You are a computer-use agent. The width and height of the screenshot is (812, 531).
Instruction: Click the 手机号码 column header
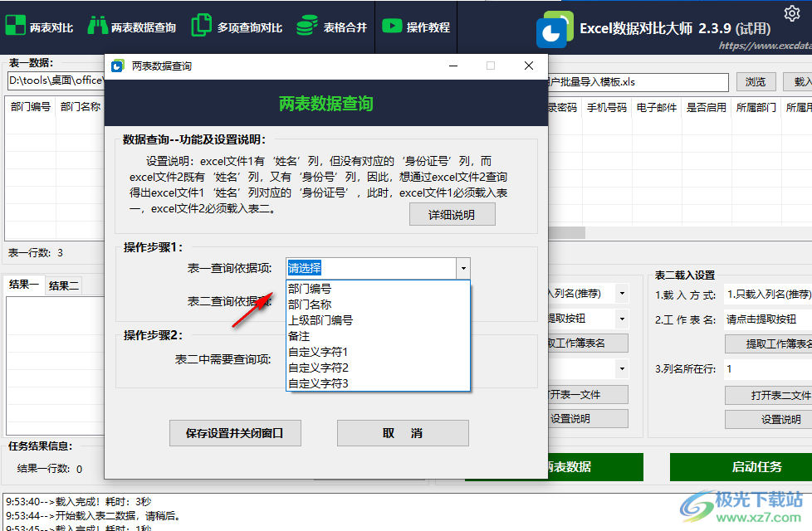click(x=606, y=108)
